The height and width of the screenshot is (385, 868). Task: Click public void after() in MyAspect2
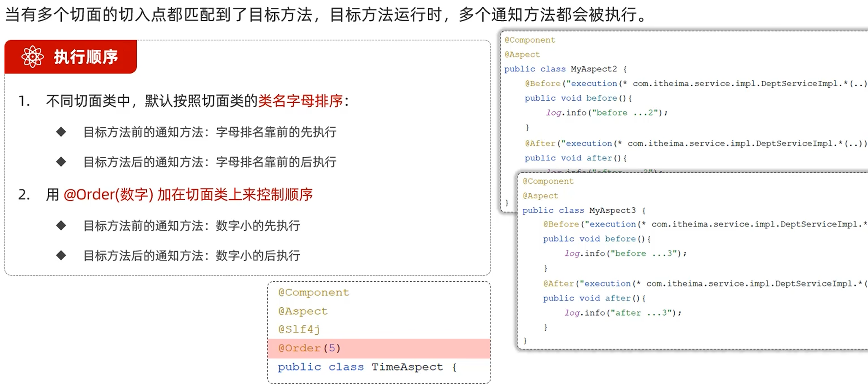pyautogui.click(x=575, y=158)
